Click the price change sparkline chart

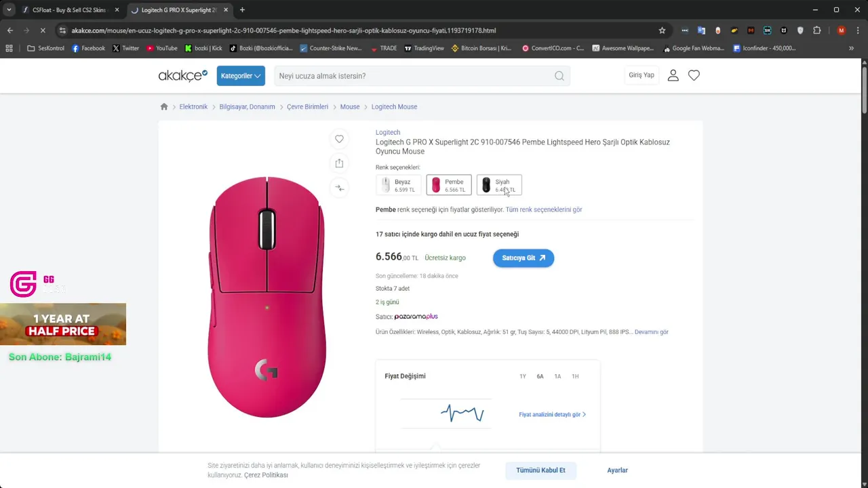pyautogui.click(x=462, y=413)
